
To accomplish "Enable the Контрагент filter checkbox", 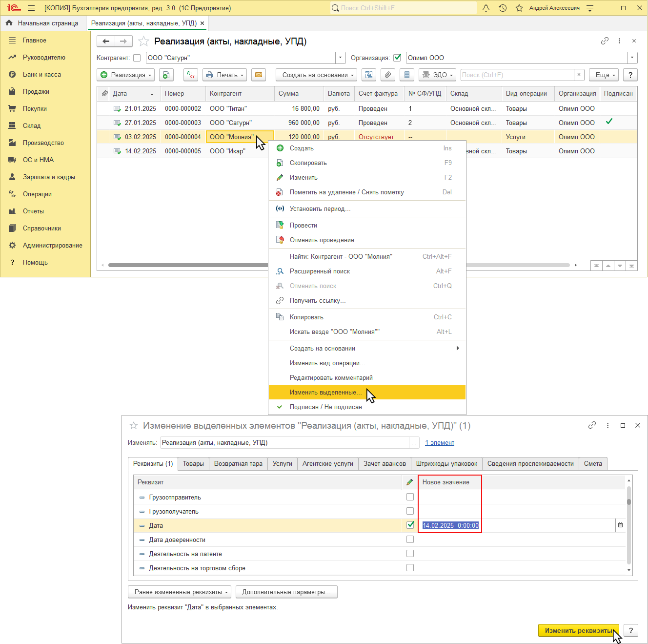I will [x=137, y=58].
